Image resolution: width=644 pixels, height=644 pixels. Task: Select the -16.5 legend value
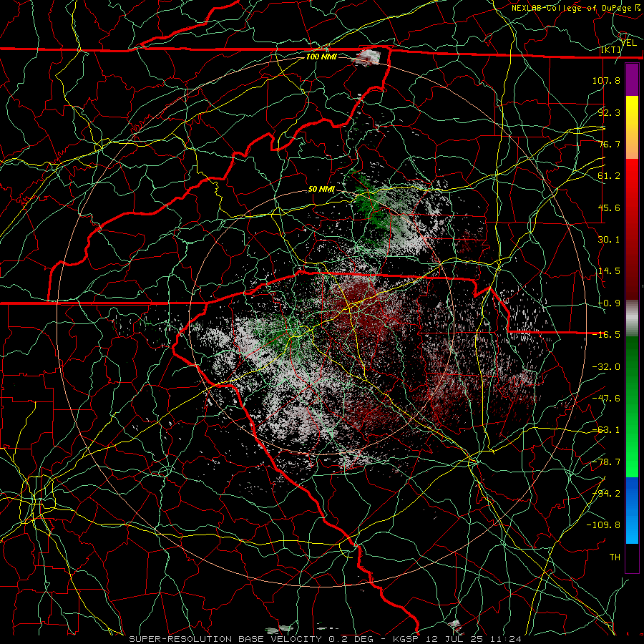tap(606, 335)
